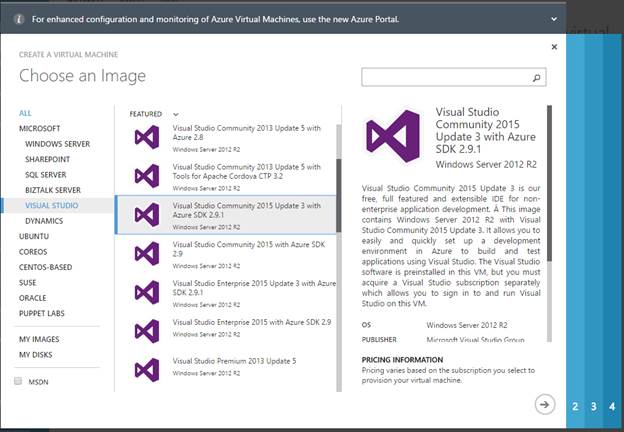This screenshot has height=432, width=624.
Task: Select the ALL category
Action: click(25, 113)
